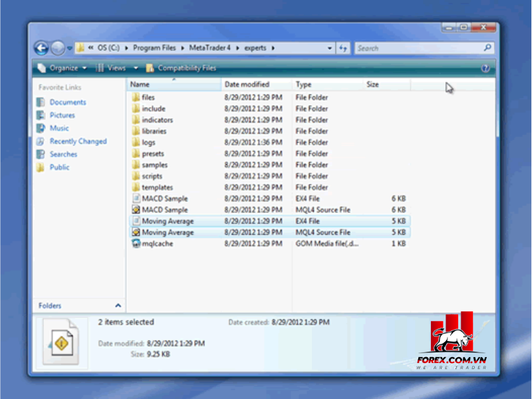Show hidden breadcrumb path chevrons
This screenshot has width=532, height=399.
[x=90, y=48]
